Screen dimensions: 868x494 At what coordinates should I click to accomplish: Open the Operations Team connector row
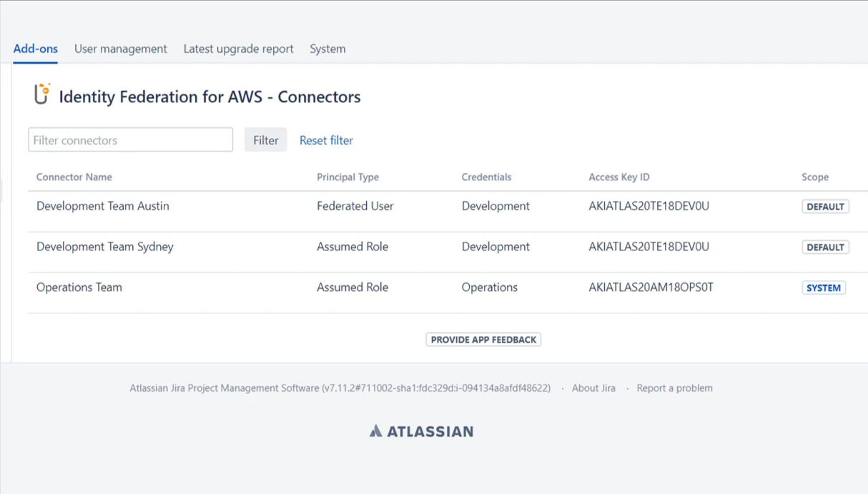coord(79,287)
